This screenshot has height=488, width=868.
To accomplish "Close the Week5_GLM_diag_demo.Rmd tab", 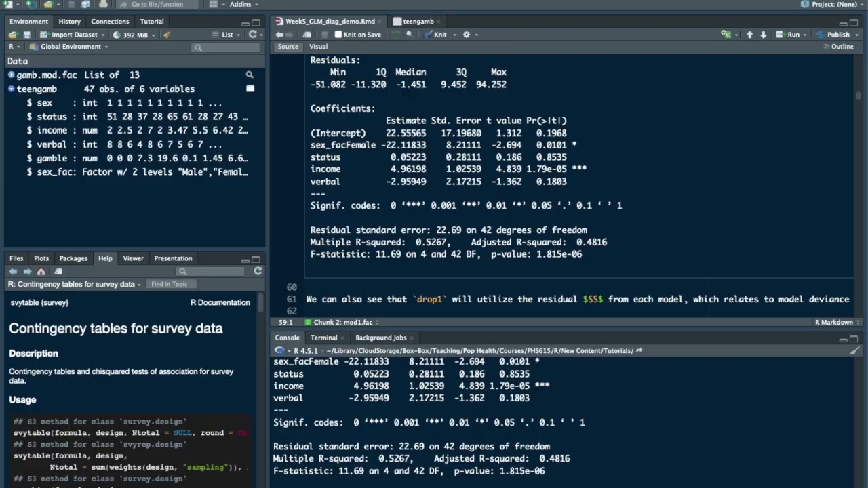I will pos(380,22).
